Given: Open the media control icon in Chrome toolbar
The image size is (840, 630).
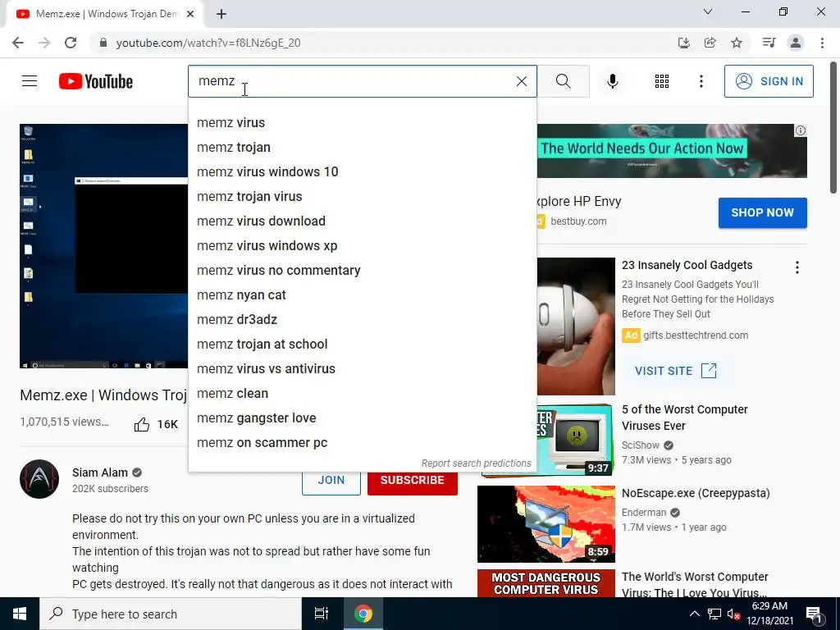Looking at the screenshot, I should pyautogui.click(x=769, y=43).
